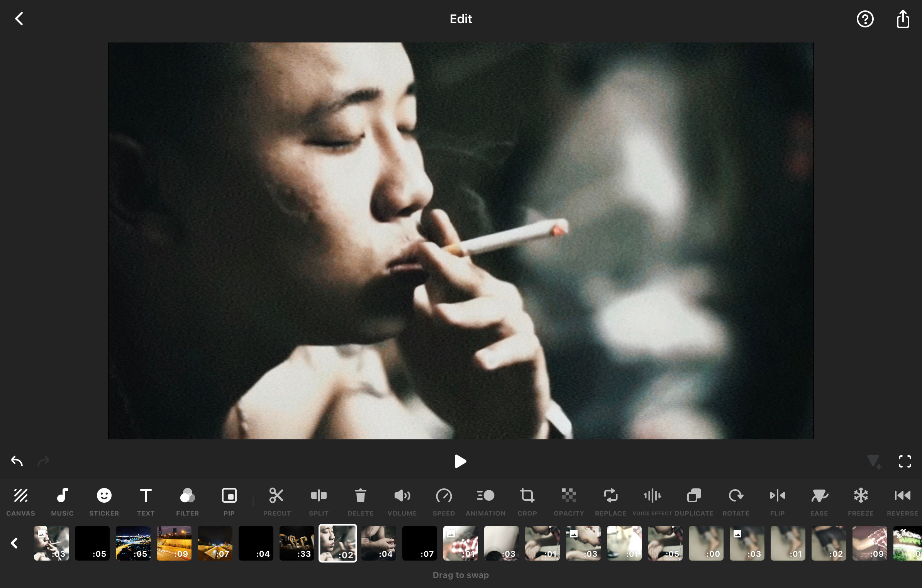Open the Canvas tool
The height and width of the screenshot is (588, 922).
click(x=21, y=502)
